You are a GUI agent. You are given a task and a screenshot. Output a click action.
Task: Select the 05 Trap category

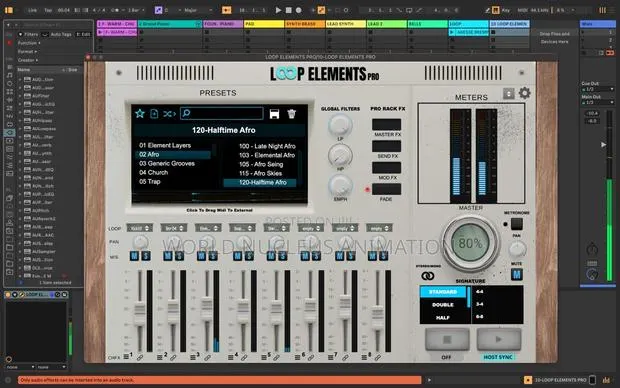tap(149, 182)
